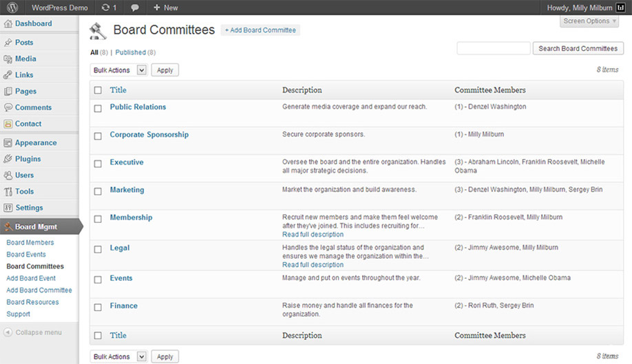Click the Dashboard home icon
The width and height of the screenshot is (632, 364).
pos(8,23)
